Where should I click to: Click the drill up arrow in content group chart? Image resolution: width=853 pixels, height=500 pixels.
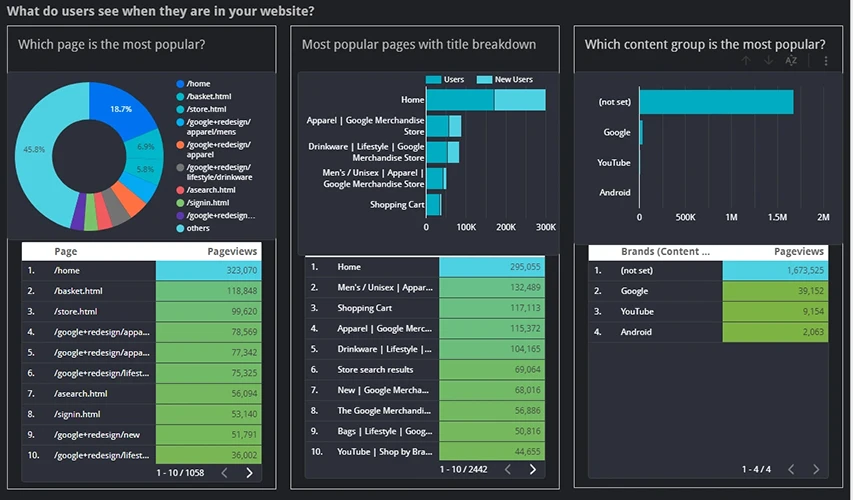coord(746,60)
